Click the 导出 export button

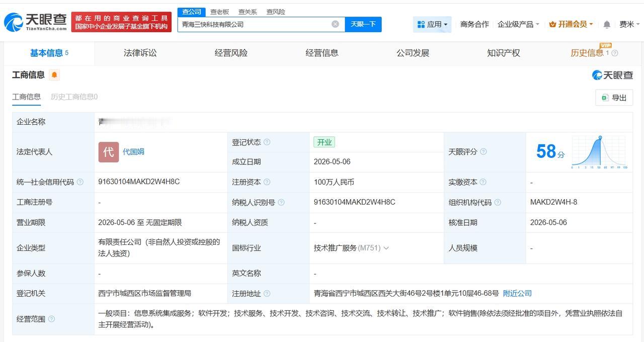click(614, 98)
